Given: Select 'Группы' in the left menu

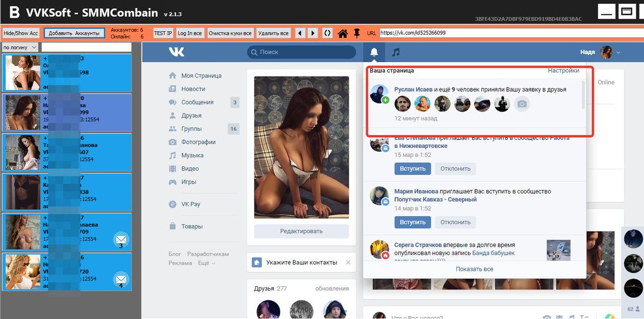Looking at the screenshot, I should click(x=191, y=129).
